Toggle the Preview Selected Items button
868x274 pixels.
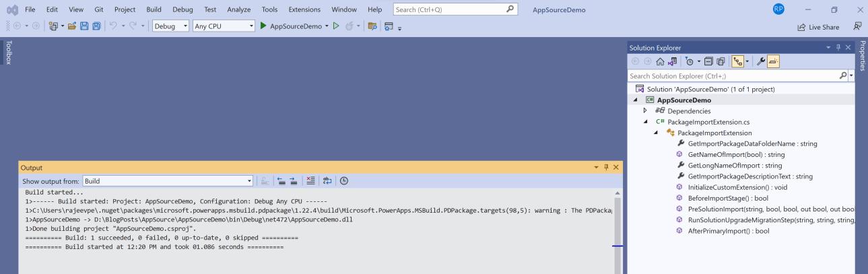(x=773, y=61)
